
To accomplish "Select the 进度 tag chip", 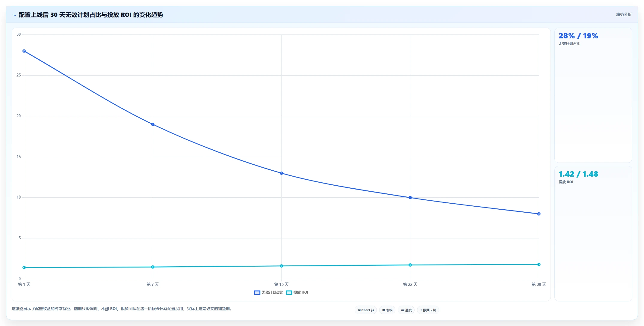I will click(406, 310).
